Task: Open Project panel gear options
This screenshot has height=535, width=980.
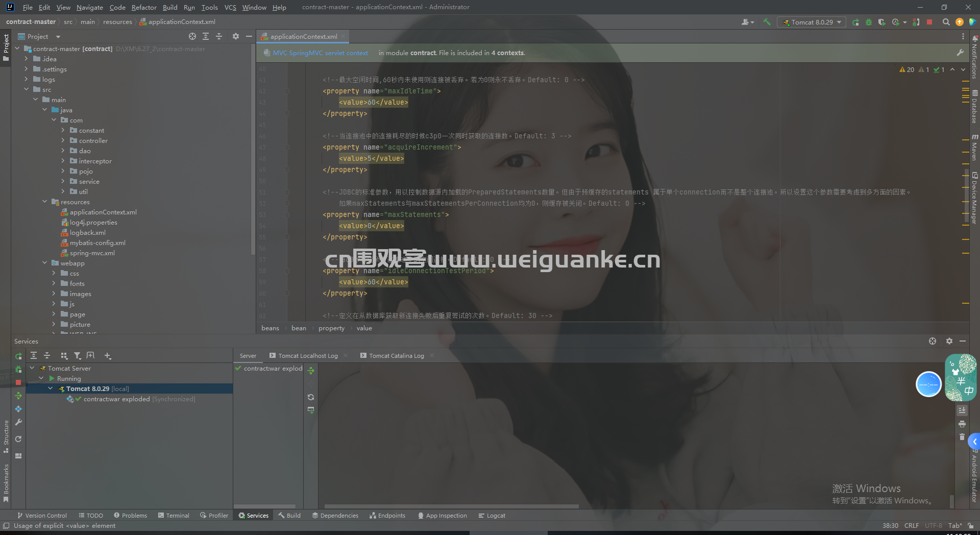Action: (235, 36)
